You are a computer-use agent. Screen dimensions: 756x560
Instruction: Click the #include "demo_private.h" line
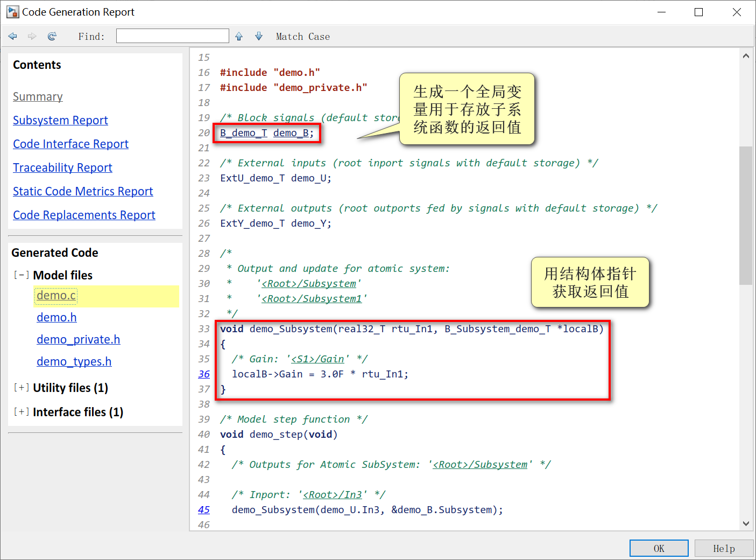coord(294,88)
